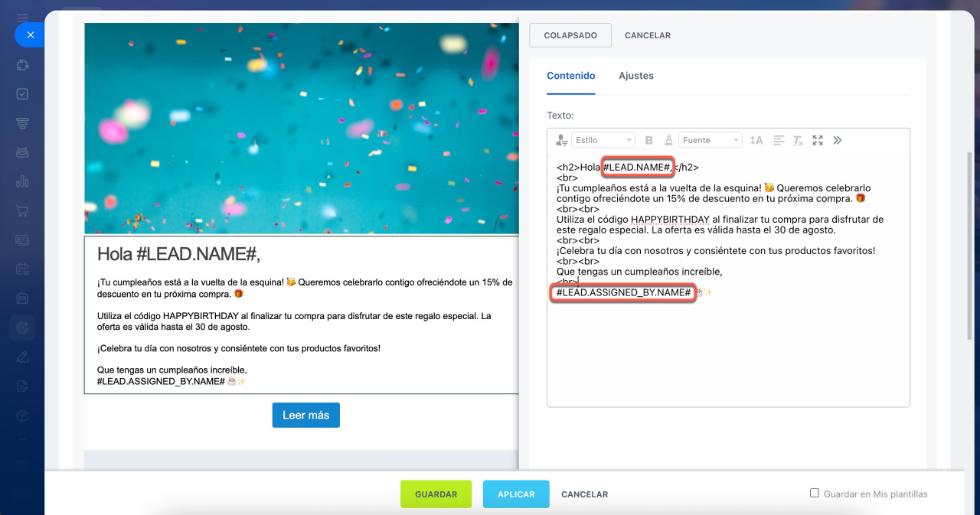
Task: Open the font size tool
Action: click(756, 140)
